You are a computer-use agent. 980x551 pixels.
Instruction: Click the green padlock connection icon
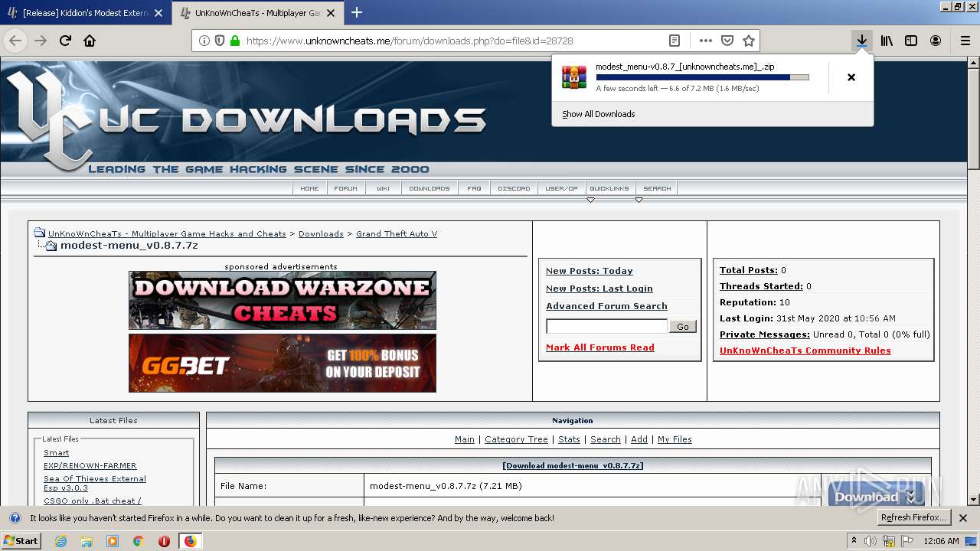[235, 41]
